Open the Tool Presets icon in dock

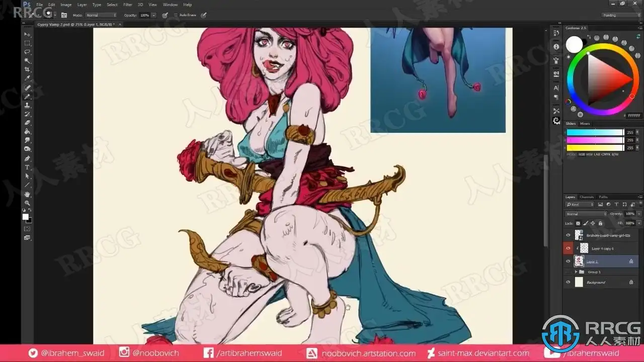tap(556, 111)
